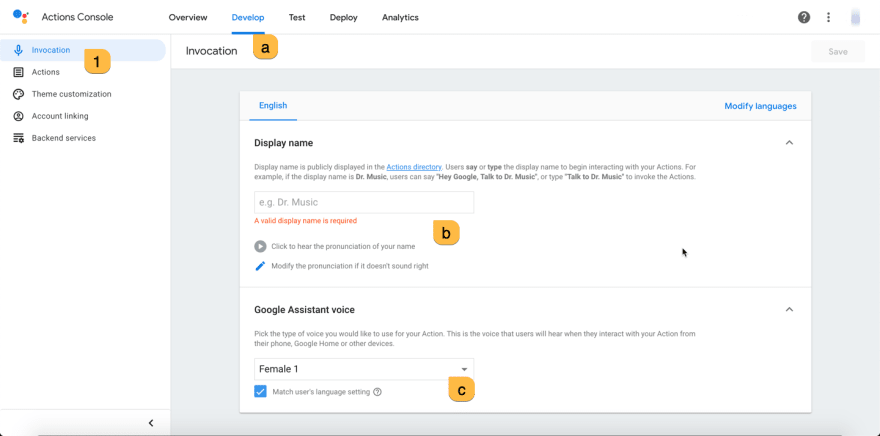Click the Theme customization palette icon
Image resolution: width=880 pixels, height=436 pixels.
pos(19,94)
